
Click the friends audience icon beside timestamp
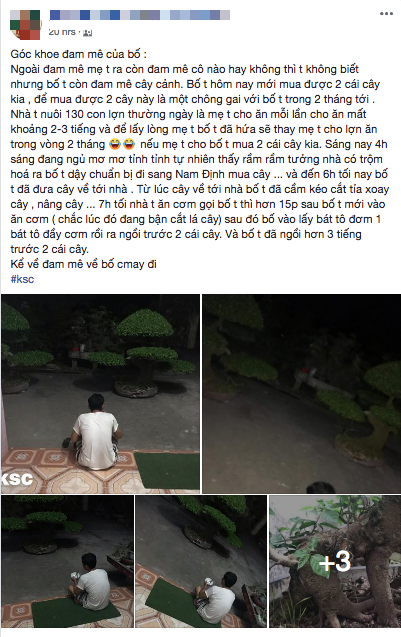tap(87, 33)
